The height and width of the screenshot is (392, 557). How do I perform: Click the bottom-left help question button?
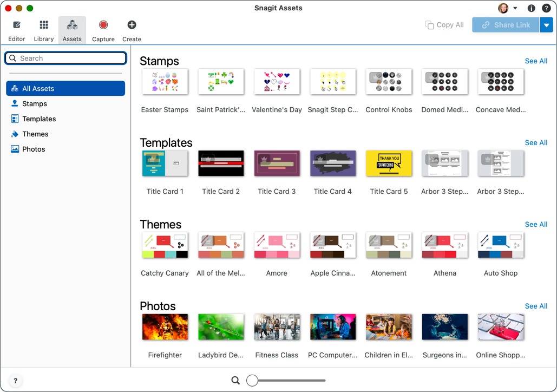(15, 381)
